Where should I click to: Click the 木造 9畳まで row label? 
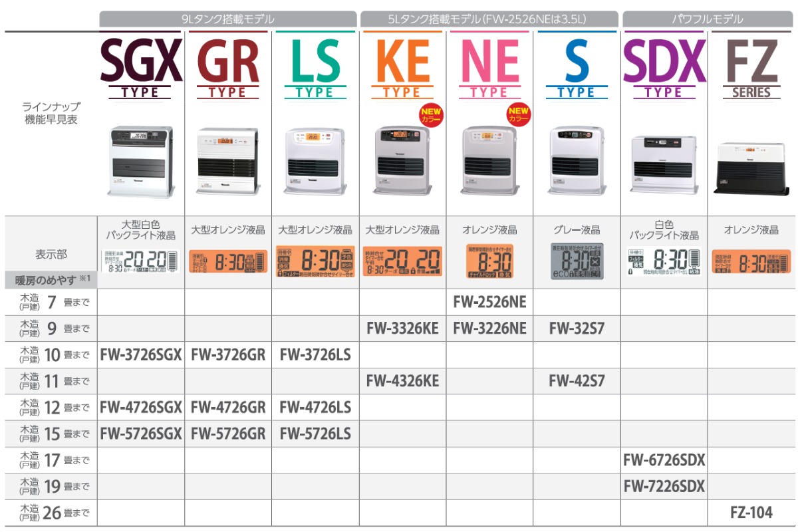[54, 329]
